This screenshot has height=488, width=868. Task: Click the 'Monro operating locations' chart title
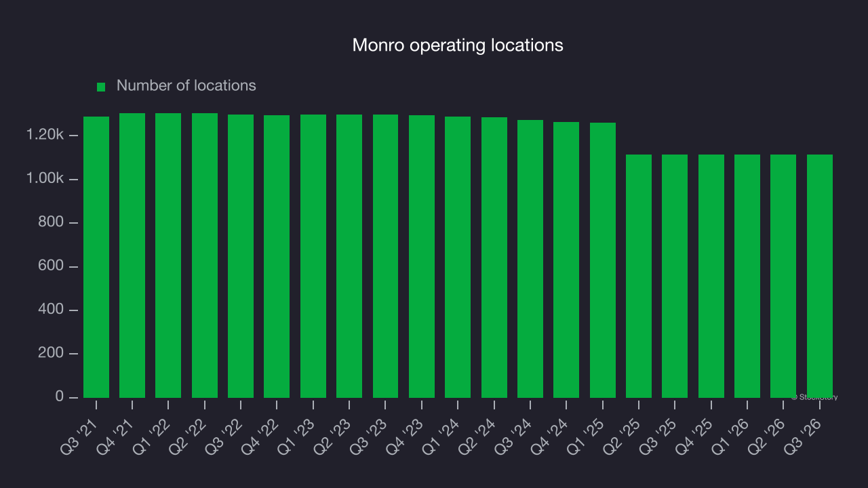(x=458, y=45)
